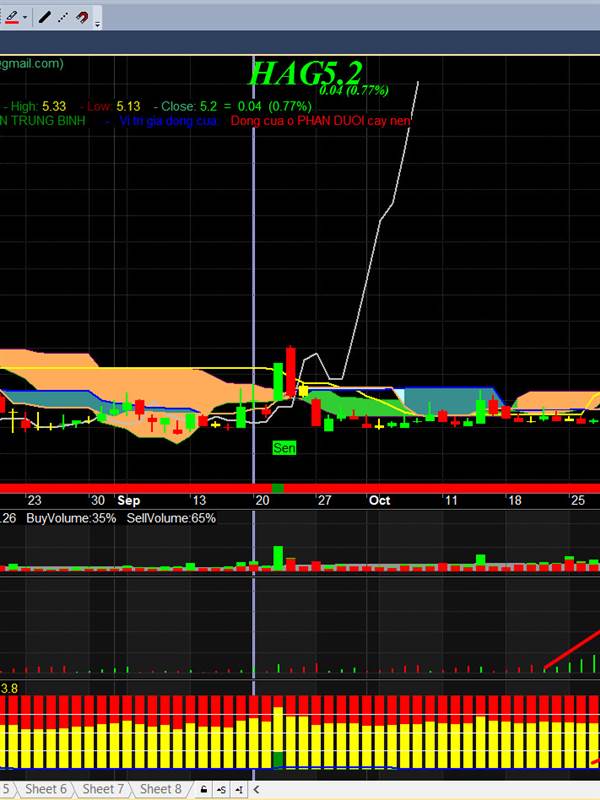
Task: Switch to the Sheet 6 tab
Action: [45, 789]
